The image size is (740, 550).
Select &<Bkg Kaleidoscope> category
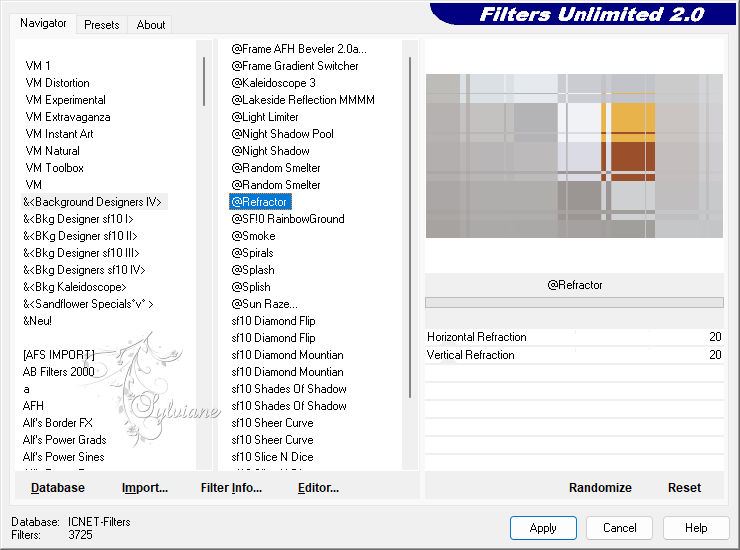[75, 287]
